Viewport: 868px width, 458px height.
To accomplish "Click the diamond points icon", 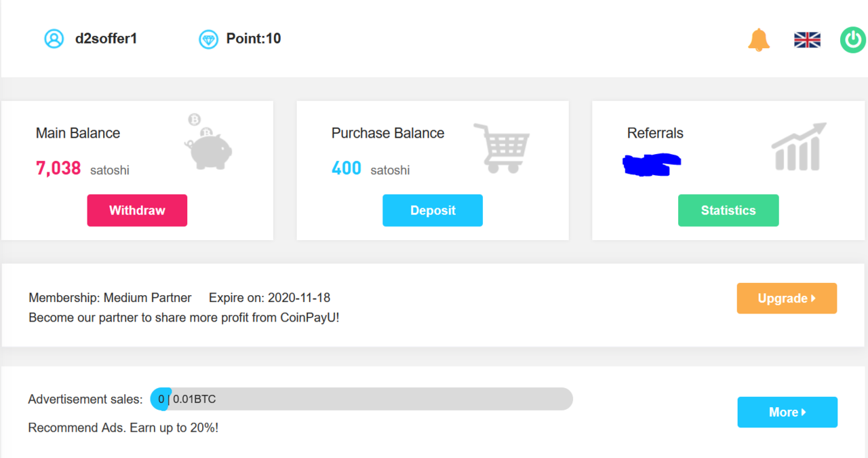I will pyautogui.click(x=208, y=39).
